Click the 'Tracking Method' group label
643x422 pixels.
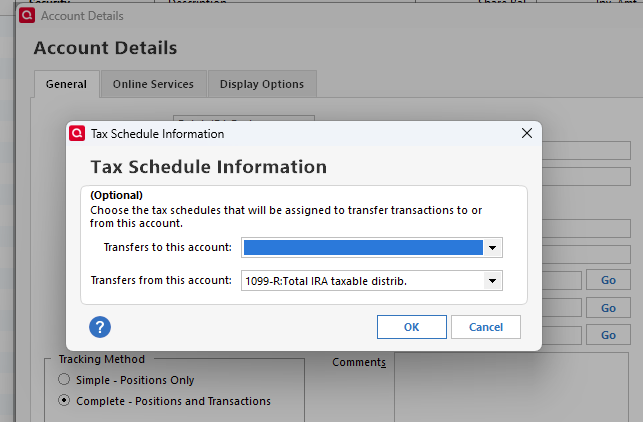[x=102, y=359]
